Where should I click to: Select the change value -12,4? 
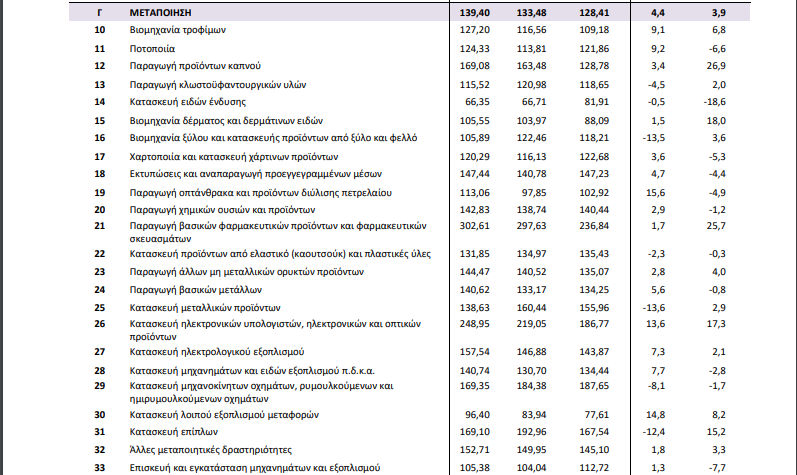point(654,432)
